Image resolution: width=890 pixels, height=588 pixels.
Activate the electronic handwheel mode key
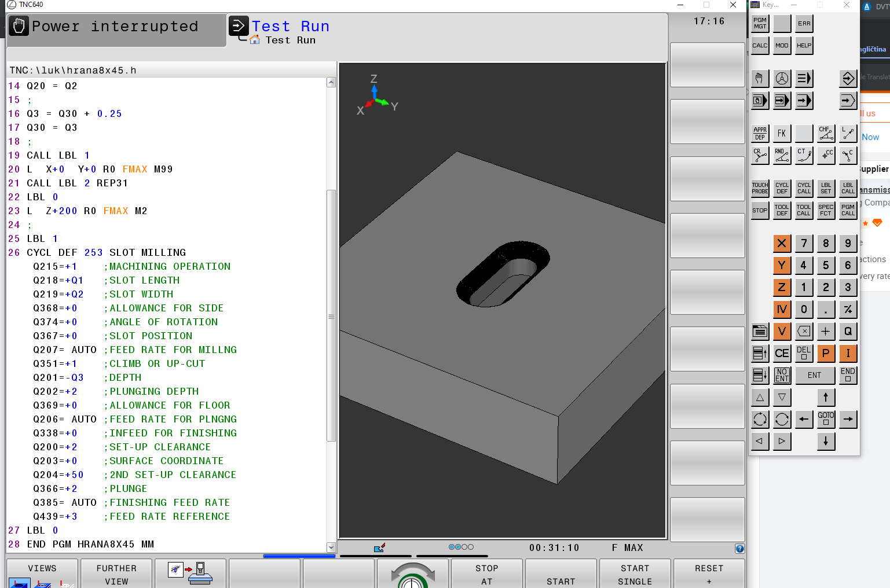click(x=782, y=79)
